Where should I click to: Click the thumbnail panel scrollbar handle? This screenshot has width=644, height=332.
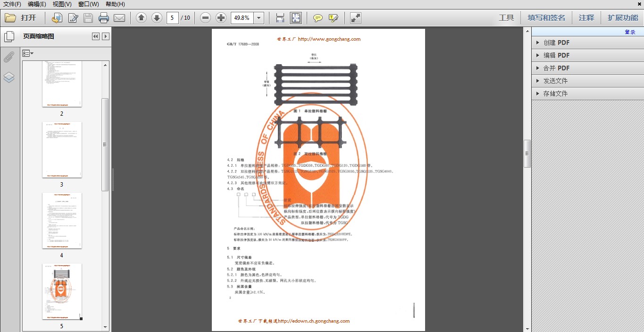(105, 145)
